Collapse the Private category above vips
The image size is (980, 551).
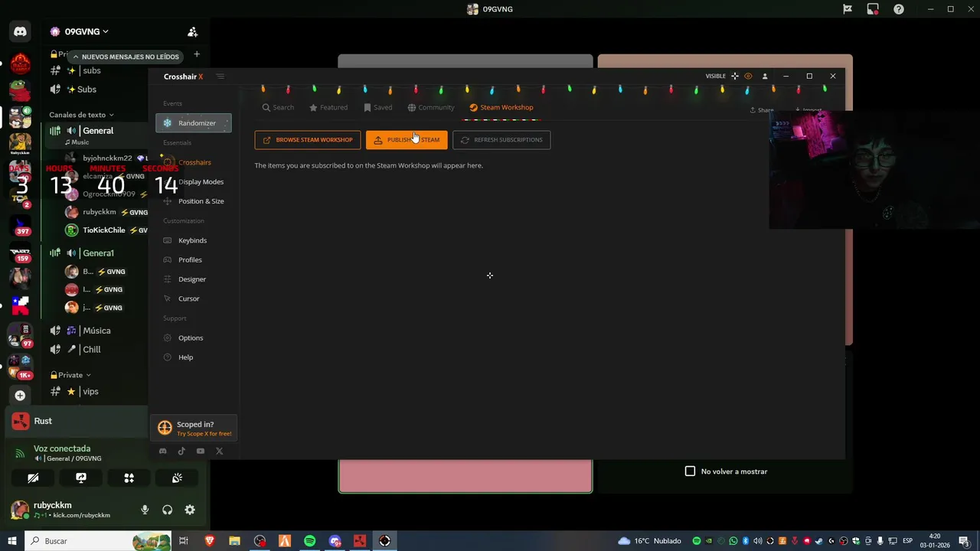[x=70, y=375]
